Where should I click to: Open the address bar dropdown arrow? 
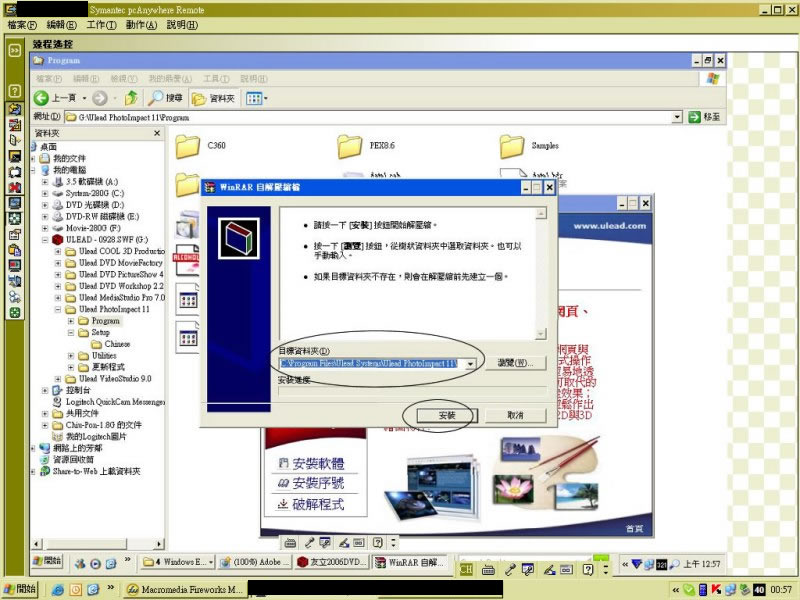click(x=677, y=117)
